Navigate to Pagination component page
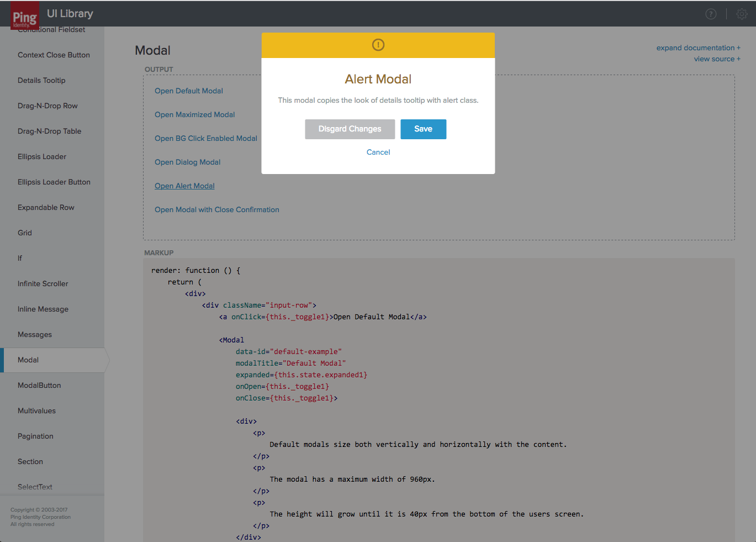This screenshot has height=542, width=756. point(35,436)
